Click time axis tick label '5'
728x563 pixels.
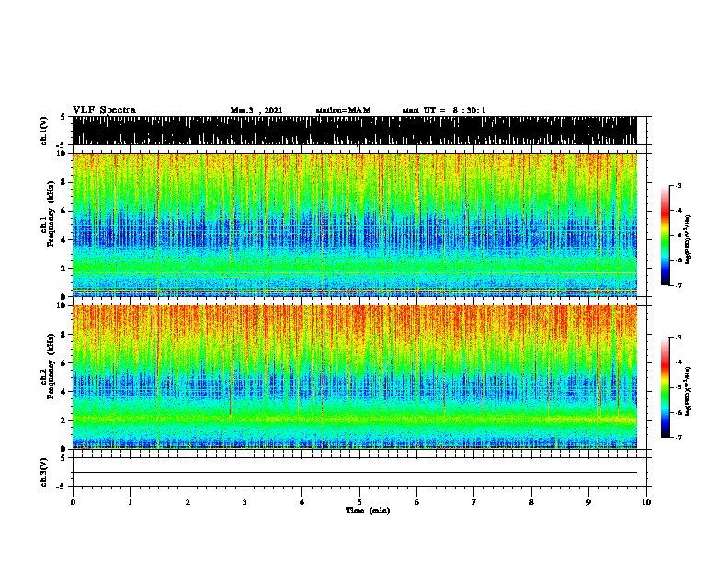pyautogui.click(x=359, y=502)
